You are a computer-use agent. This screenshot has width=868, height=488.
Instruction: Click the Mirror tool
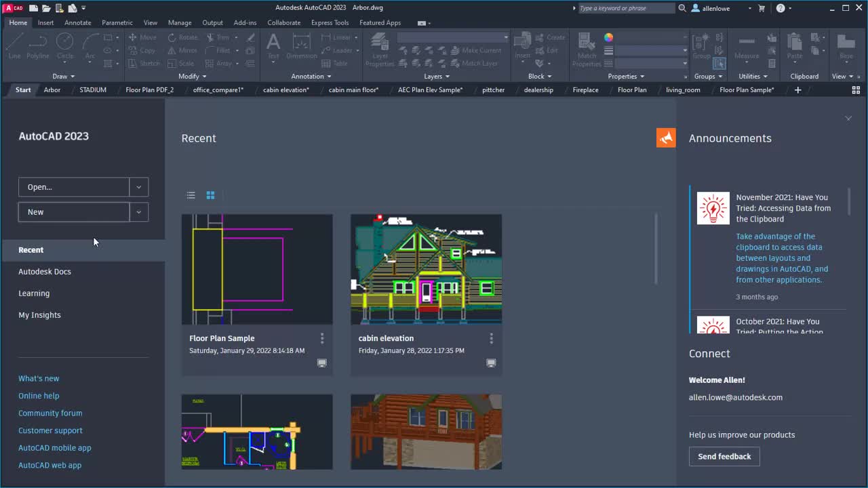click(182, 50)
